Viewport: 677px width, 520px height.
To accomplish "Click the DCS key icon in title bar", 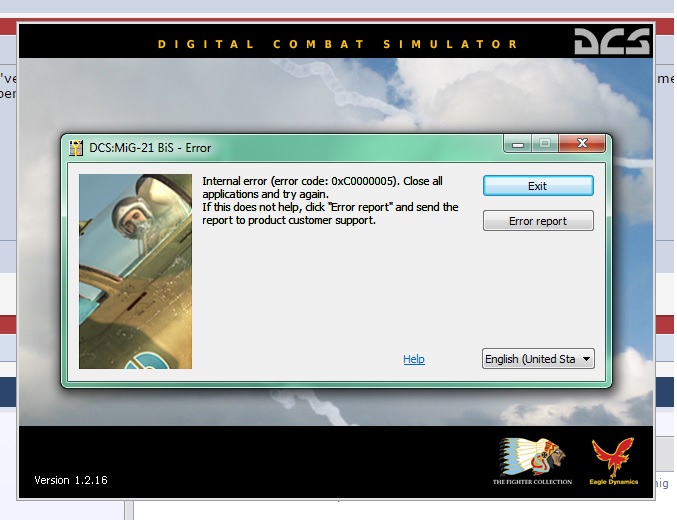I will point(76,148).
